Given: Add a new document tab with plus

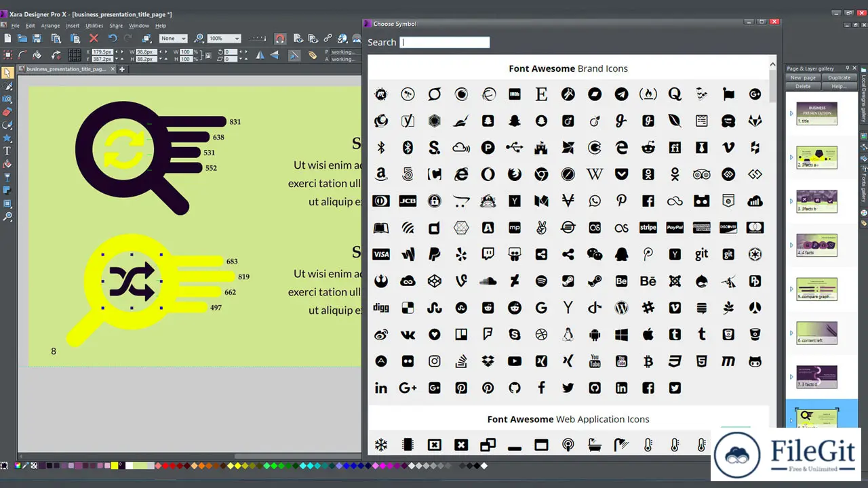Looking at the screenshot, I should [122, 69].
